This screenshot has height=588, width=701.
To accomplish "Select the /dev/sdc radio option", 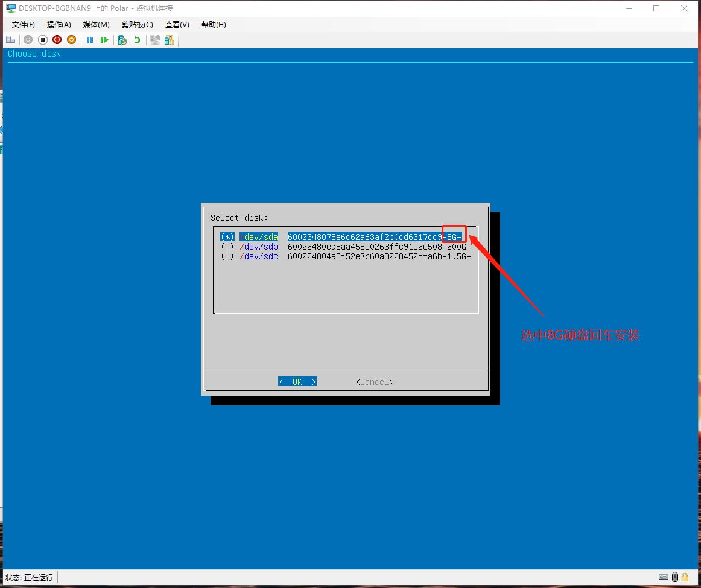I will tap(227, 256).
